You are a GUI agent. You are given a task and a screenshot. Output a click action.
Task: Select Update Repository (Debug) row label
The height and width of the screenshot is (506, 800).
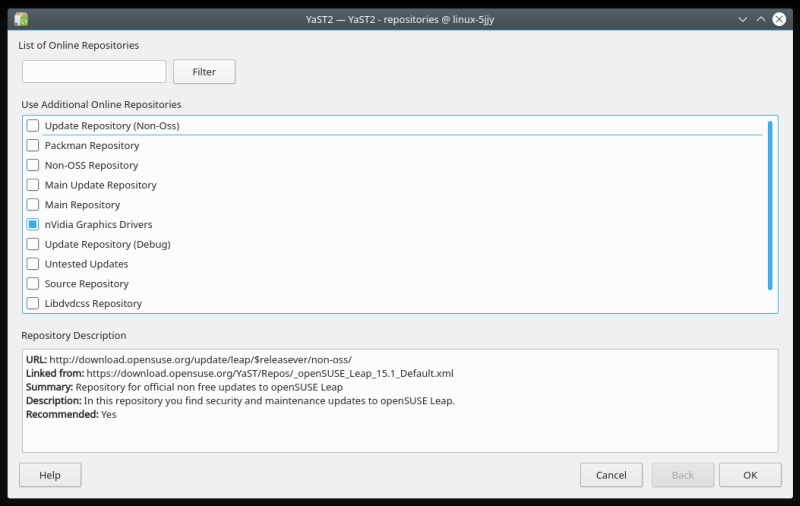[108, 244]
